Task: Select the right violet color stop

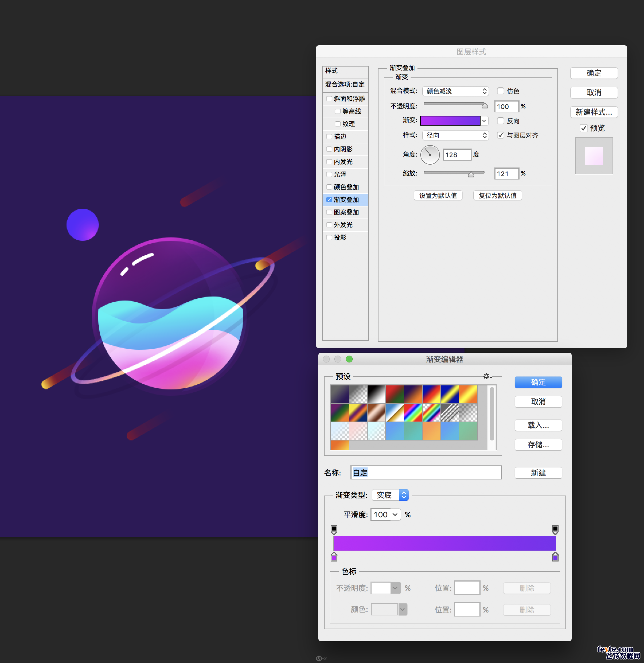Action: click(555, 557)
